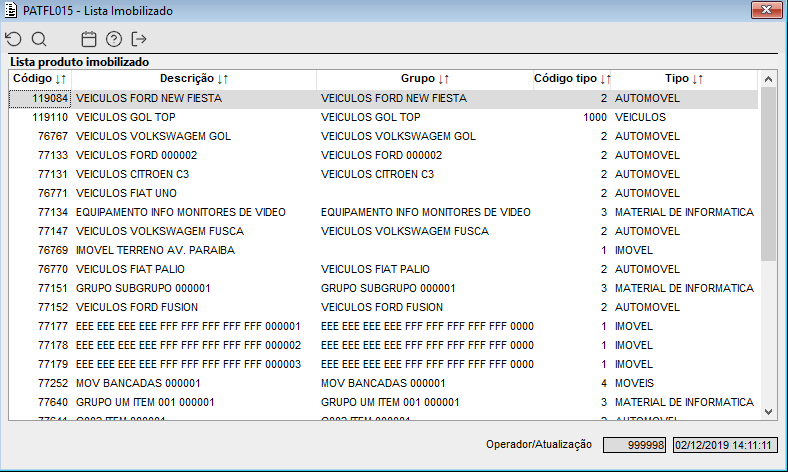788x472 pixels.
Task: Click the Descrição column header
Action: point(194,79)
